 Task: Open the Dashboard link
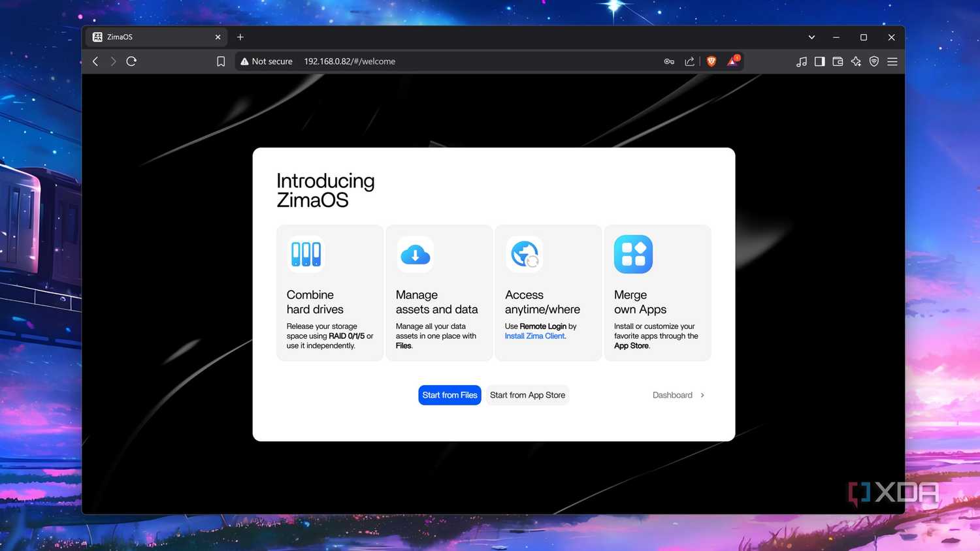coord(678,395)
